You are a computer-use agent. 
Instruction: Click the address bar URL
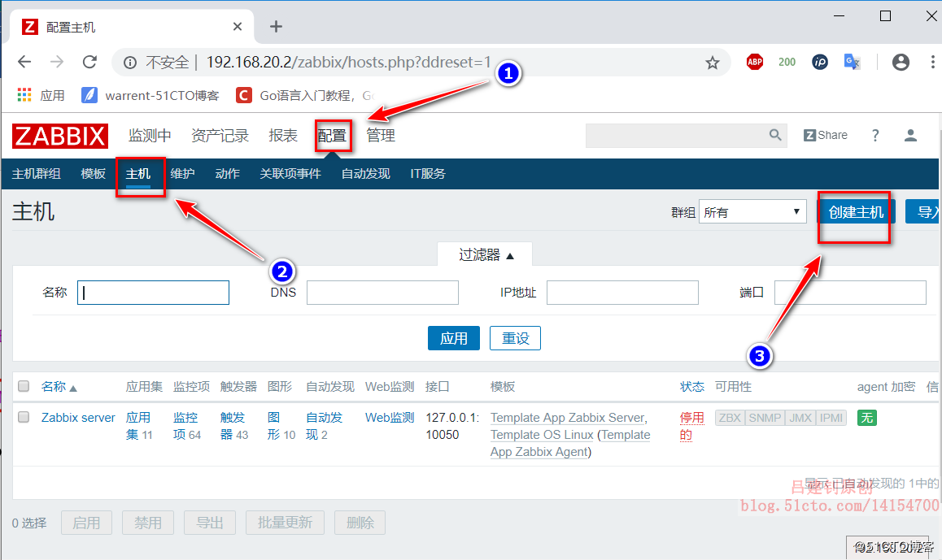(348, 62)
